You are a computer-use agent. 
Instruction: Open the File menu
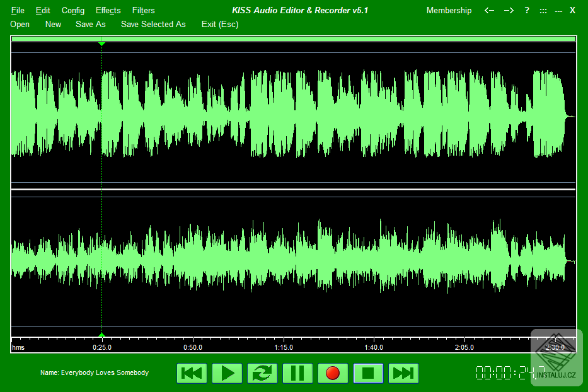17,10
